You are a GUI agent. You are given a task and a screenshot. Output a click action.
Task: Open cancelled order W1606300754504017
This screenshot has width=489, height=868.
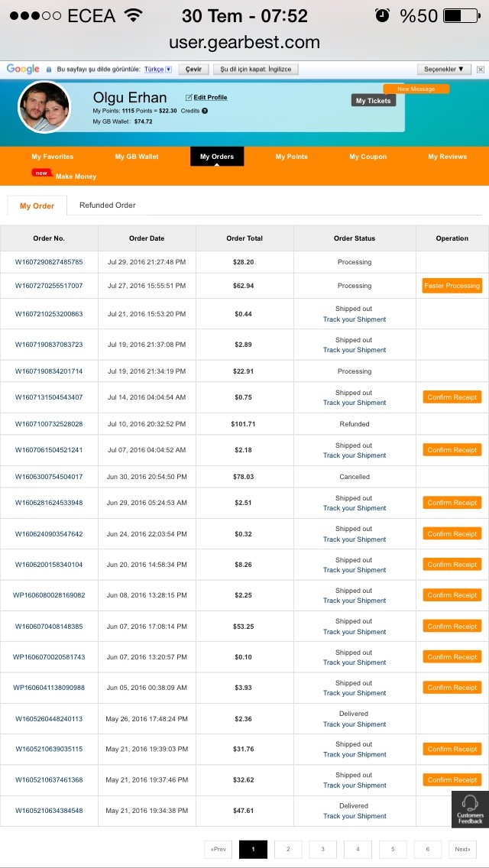[49, 477]
